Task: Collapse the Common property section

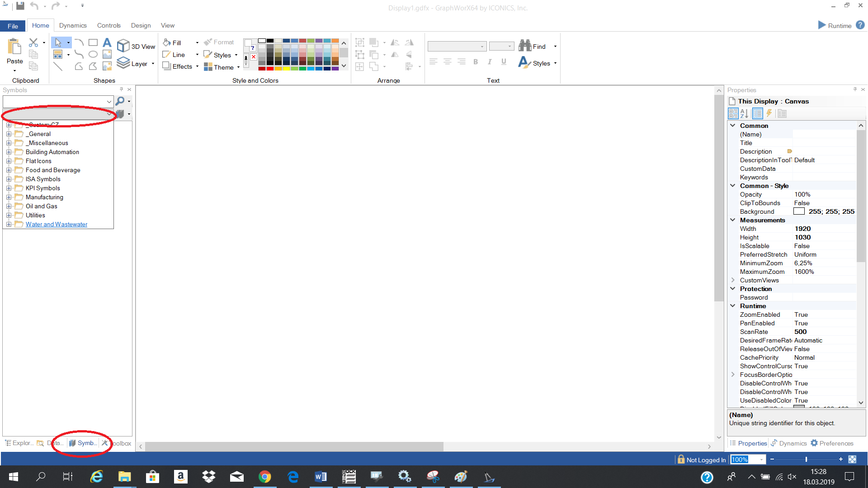Action: [x=733, y=126]
